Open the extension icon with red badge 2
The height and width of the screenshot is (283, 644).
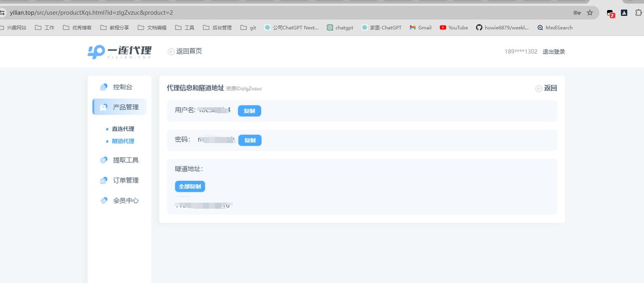610,13
